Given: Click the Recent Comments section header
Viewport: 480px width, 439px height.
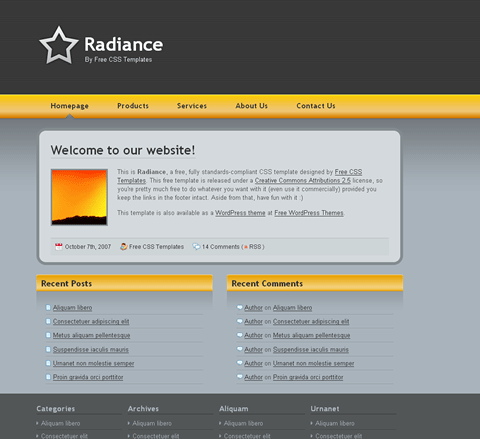Looking at the screenshot, I should pos(315,283).
